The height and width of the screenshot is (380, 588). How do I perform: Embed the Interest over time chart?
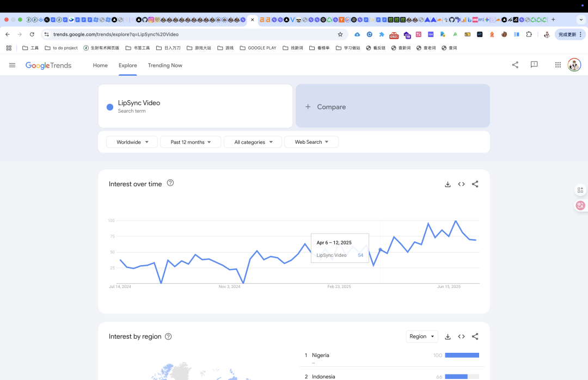coord(461,184)
